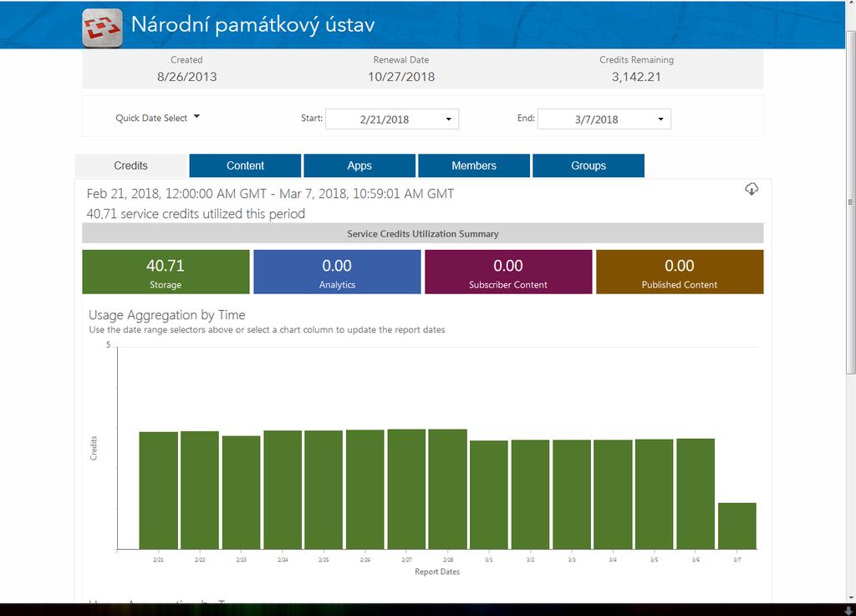Pick the 3/6 usage bar
Viewport: 856px width, 616px height.
pos(696,494)
